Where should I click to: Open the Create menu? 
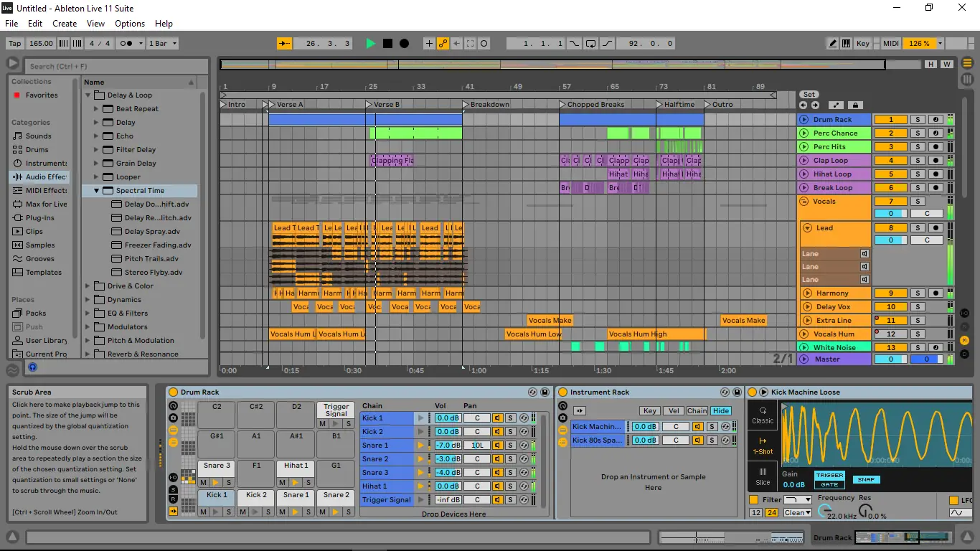tap(65, 24)
